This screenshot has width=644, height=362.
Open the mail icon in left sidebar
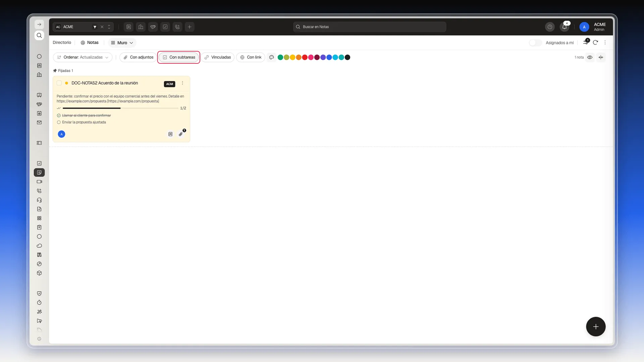pos(39,123)
